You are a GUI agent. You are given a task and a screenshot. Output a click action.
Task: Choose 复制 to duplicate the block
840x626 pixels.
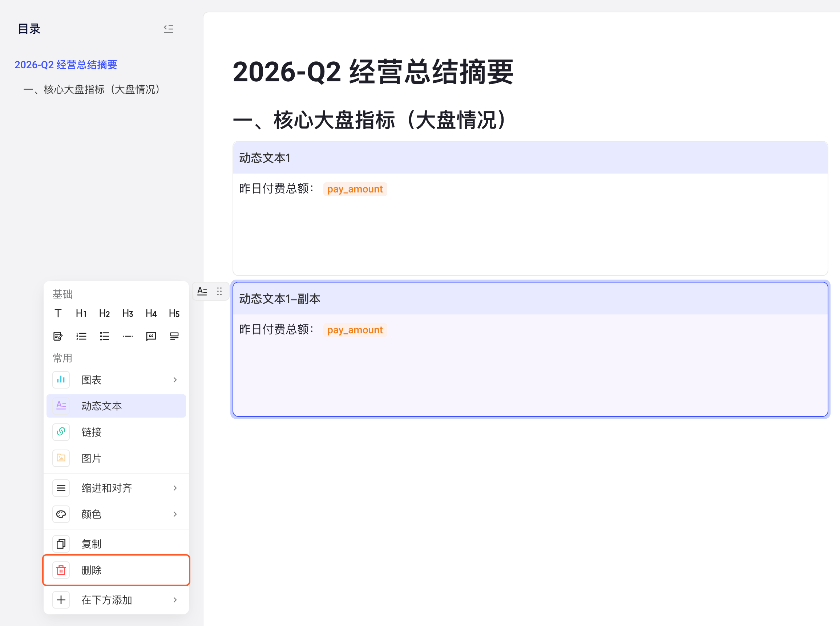point(116,544)
